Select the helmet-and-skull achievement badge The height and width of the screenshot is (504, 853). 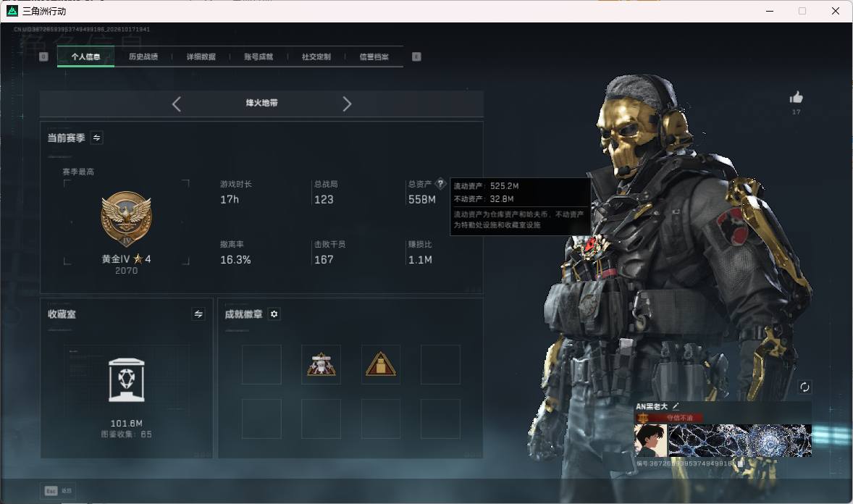click(x=322, y=364)
